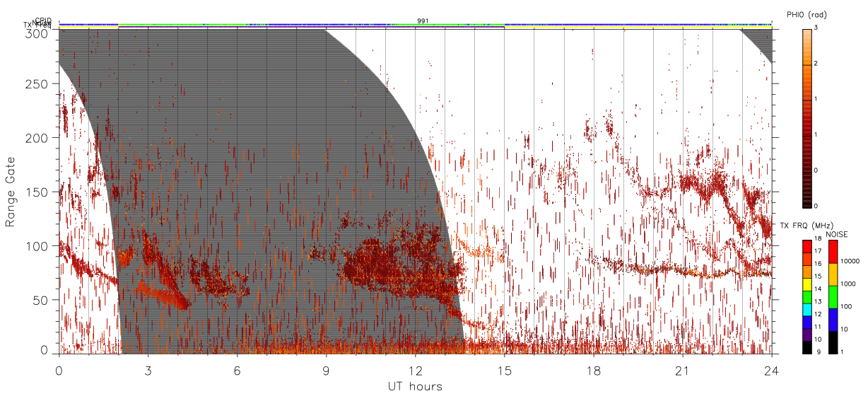Click x-axis tick label '15'
Image resolution: width=868 pixels, height=401 pixels.
pyautogui.click(x=505, y=370)
